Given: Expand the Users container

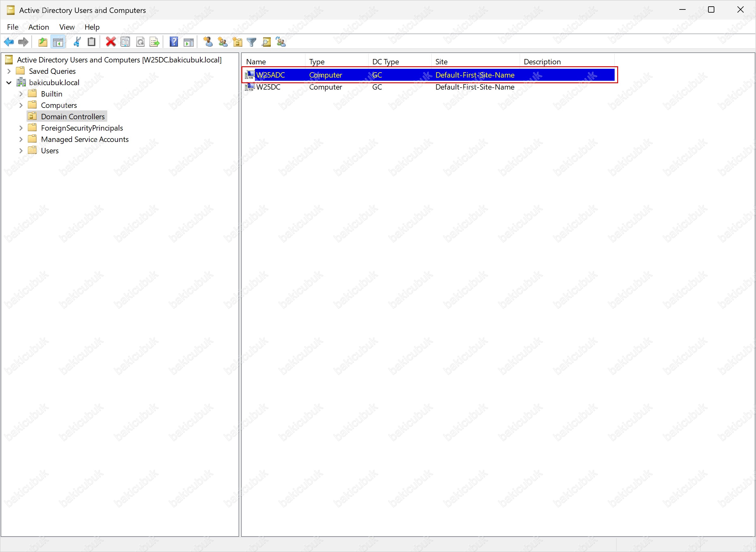Looking at the screenshot, I should [21, 151].
